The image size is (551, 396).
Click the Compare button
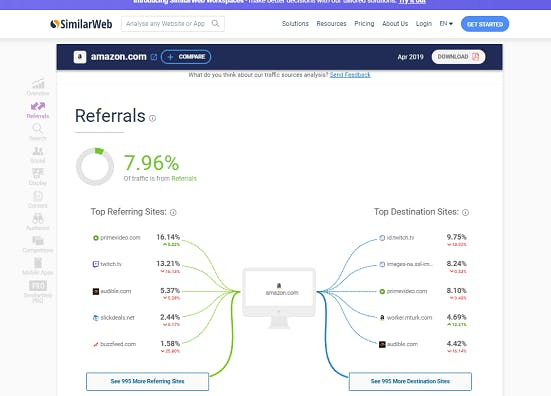click(186, 57)
